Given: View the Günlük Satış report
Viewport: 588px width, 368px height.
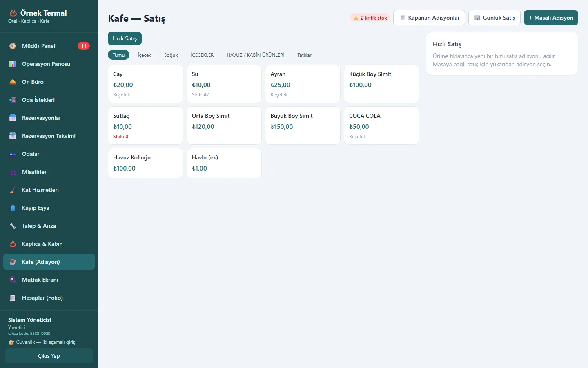Looking at the screenshot, I should pyautogui.click(x=494, y=18).
